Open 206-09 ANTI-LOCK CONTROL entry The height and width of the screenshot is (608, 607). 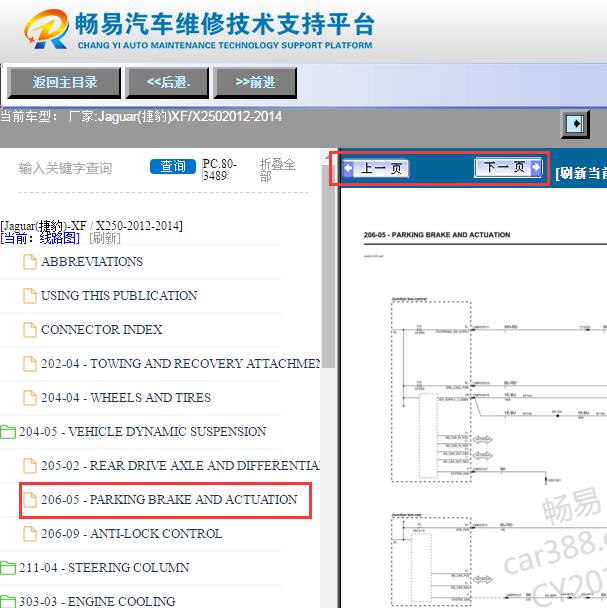131,534
